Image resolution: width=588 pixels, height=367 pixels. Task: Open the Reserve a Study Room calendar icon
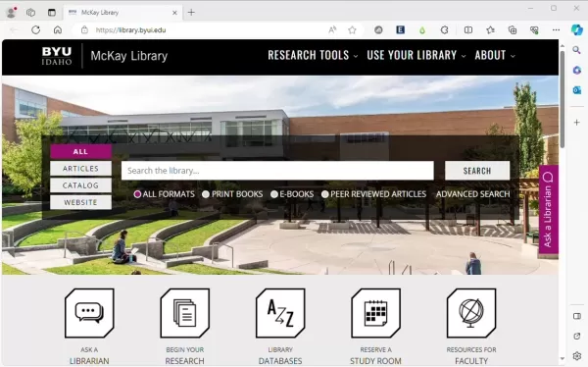click(375, 313)
